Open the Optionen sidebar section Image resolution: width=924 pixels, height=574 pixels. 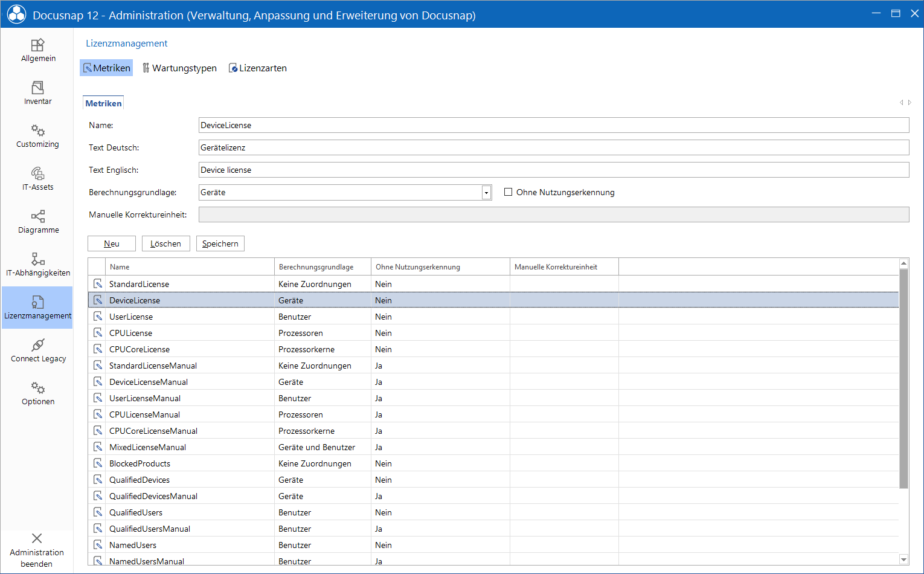click(38, 393)
